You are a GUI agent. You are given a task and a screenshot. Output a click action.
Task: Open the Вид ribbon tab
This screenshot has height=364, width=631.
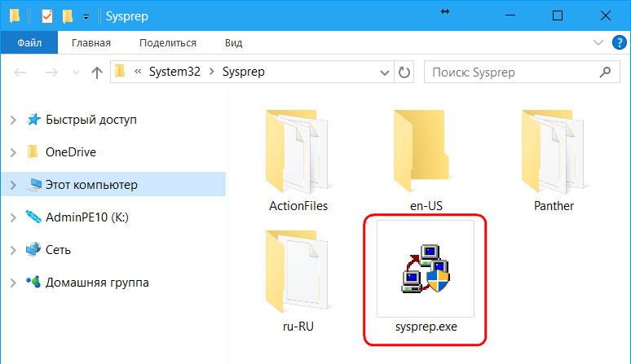(x=233, y=42)
